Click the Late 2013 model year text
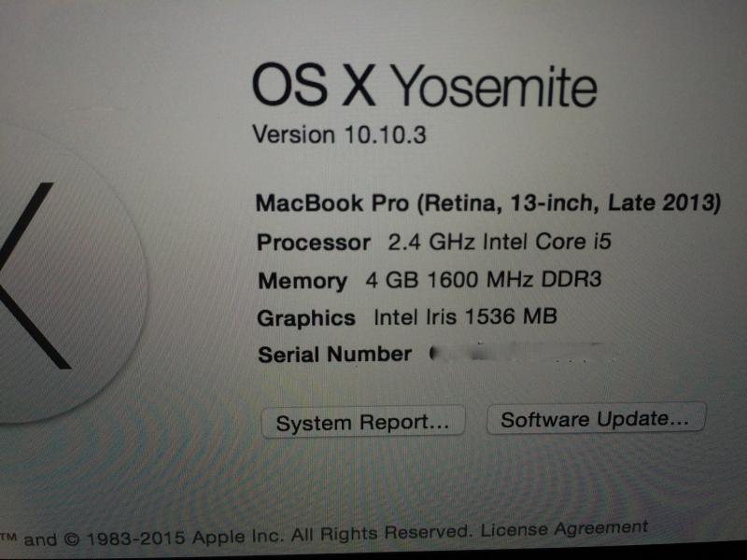Screen dimensions: 747x560 tap(664, 203)
